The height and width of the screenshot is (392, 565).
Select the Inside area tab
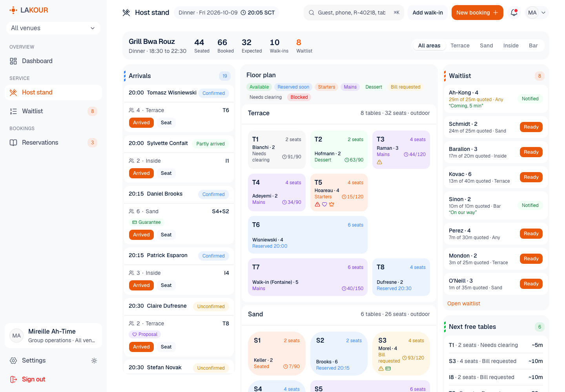point(511,45)
